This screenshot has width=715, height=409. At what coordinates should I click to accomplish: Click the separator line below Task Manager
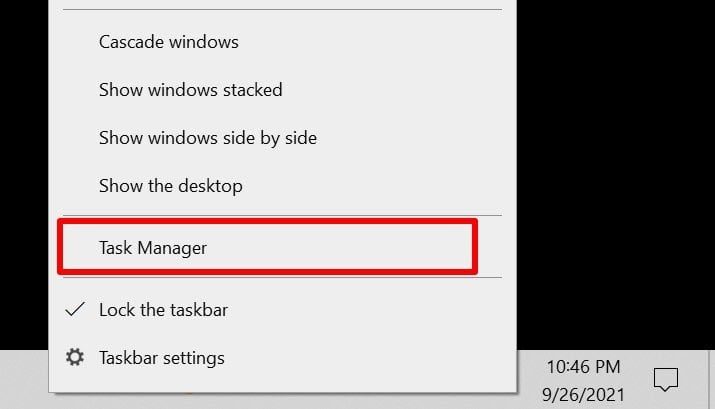[x=280, y=278]
